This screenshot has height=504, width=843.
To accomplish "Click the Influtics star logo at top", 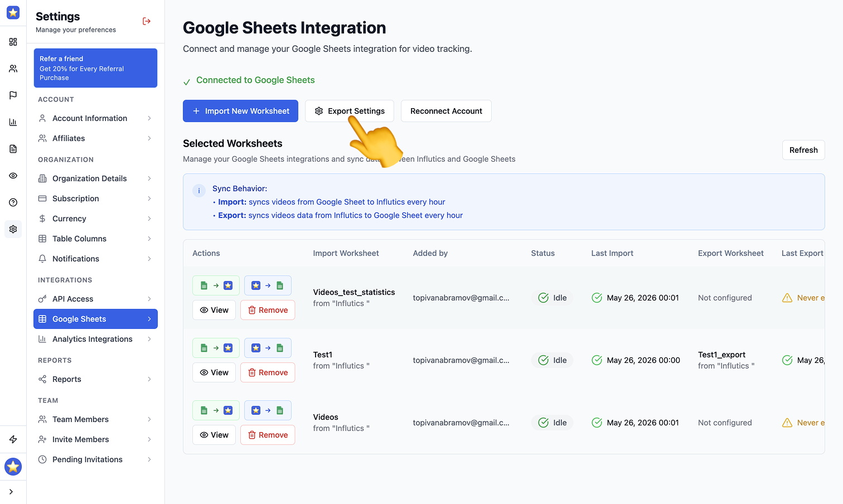I will click(x=13, y=12).
